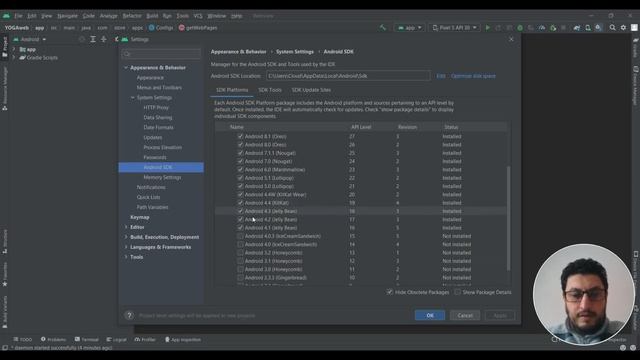Viewport: 640px width, 360px height.
Task: Open the Gradle side tab on right
Action: (x=636, y=48)
